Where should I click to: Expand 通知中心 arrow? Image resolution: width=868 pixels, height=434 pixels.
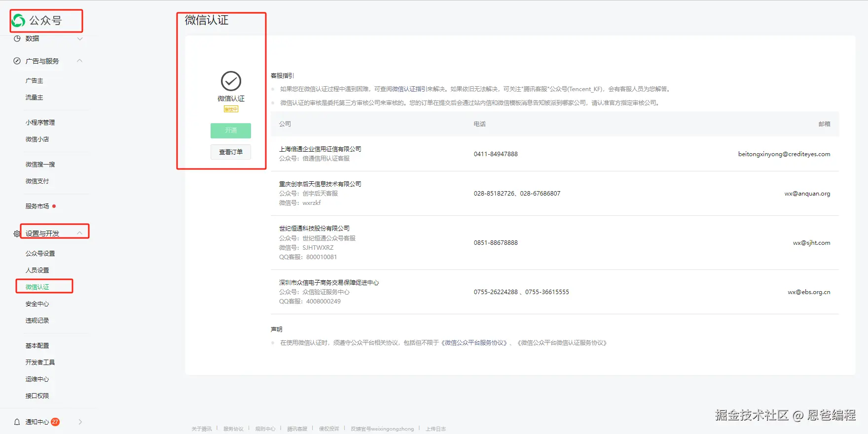pyautogui.click(x=80, y=422)
